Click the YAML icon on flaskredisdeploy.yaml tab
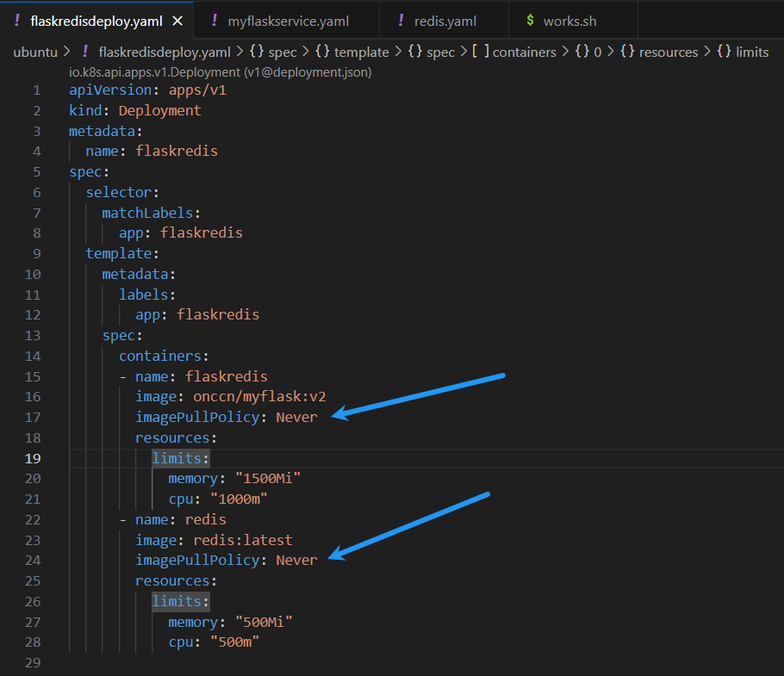Image resolution: width=784 pixels, height=676 pixels. click(x=17, y=21)
